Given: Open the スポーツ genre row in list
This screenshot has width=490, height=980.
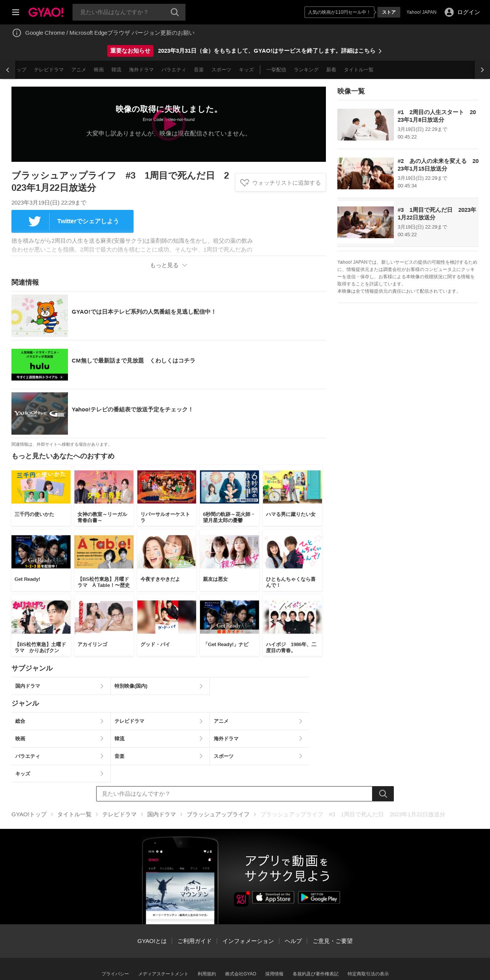Looking at the screenshot, I should click(x=260, y=756).
